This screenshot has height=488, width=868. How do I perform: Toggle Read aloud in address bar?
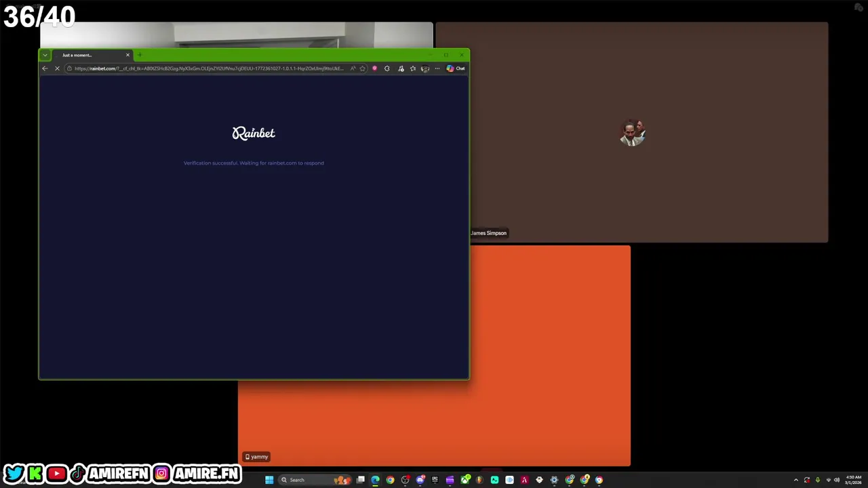pos(353,68)
